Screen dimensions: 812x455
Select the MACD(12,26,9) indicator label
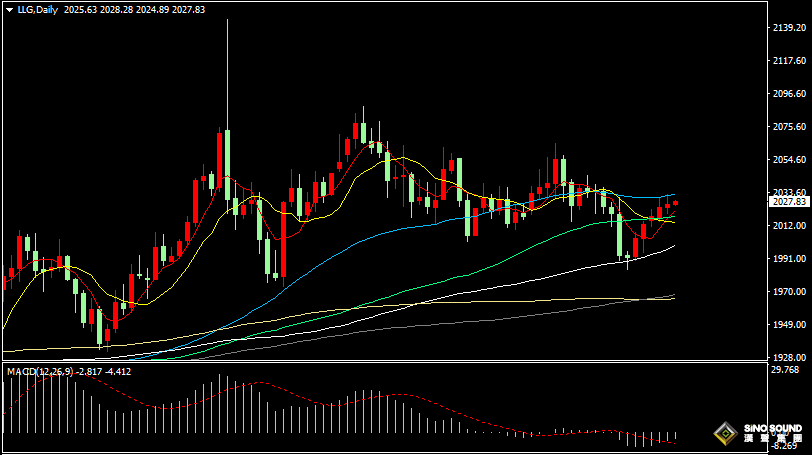[40, 371]
